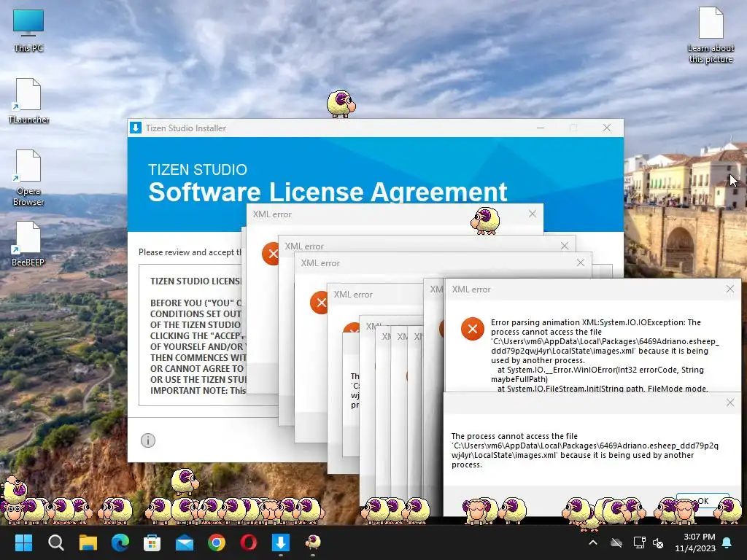747x560 pixels.
Task: Launch Microsoft Edge from the taskbar
Action: 120,542
